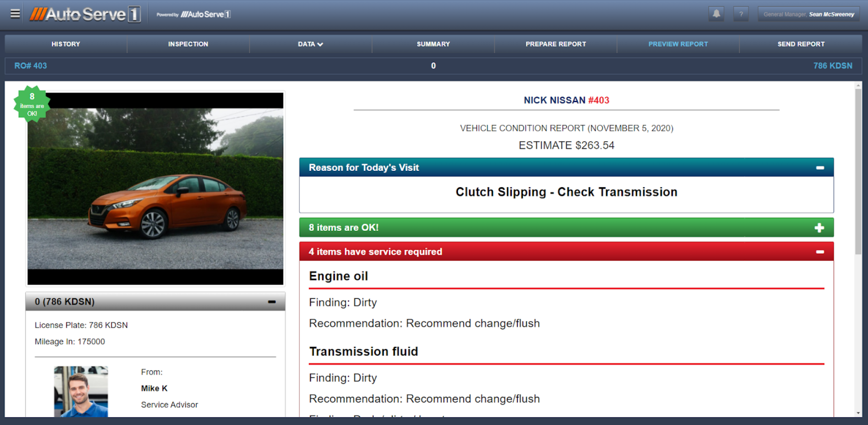Go to Prepare Report
This screenshot has width=868, height=425.
(556, 44)
